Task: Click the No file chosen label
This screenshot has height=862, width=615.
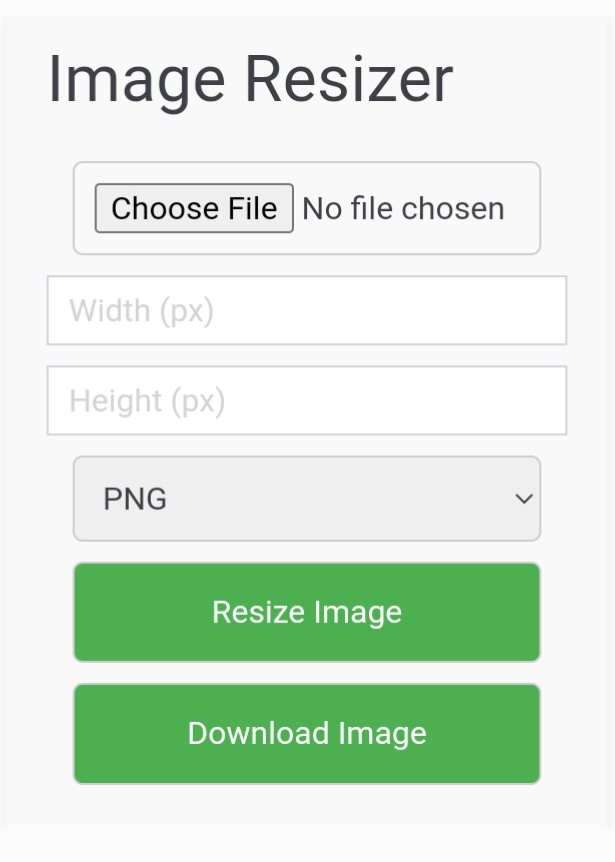Action: [403, 208]
